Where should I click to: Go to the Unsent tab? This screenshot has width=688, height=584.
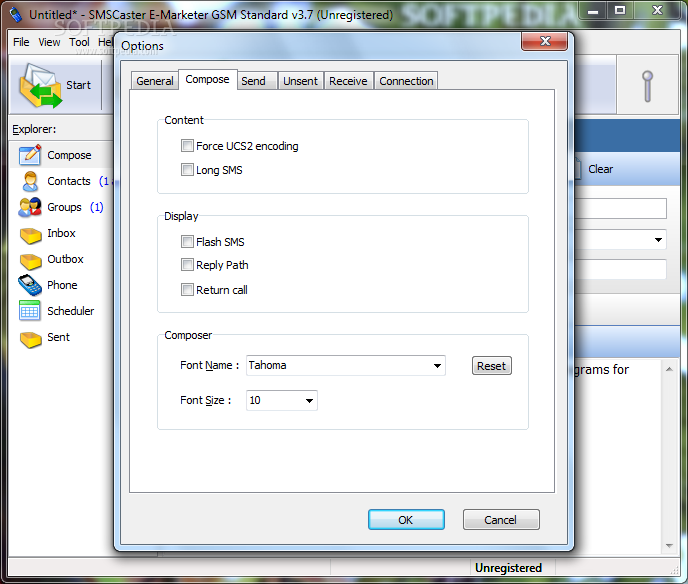[x=300, y=81]
